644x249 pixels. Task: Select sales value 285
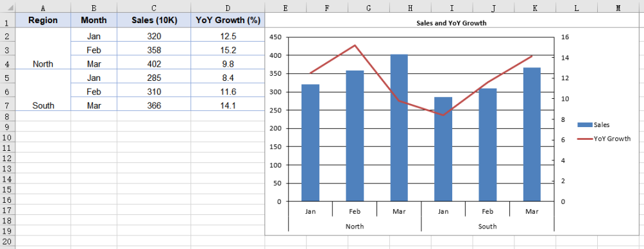(154, 78)
